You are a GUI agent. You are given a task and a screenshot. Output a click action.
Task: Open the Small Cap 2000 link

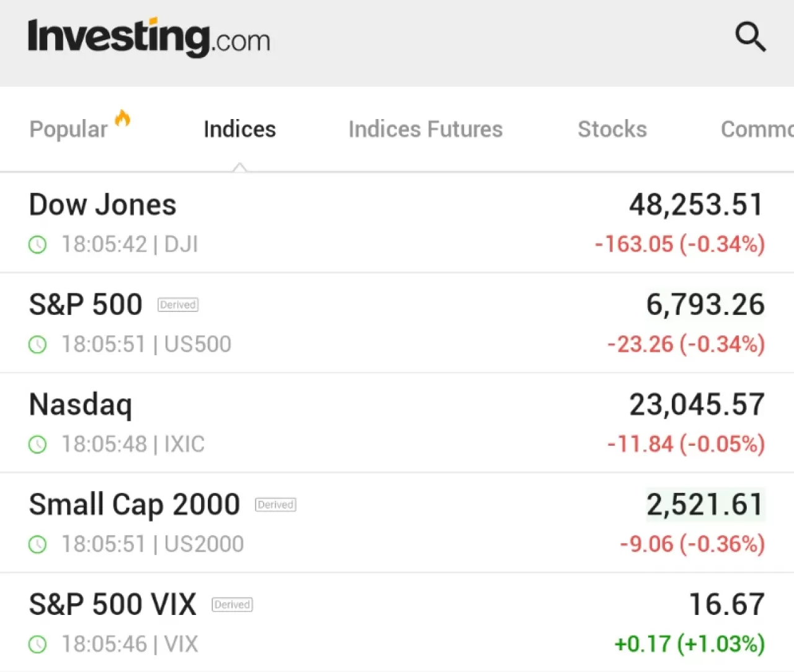click(135, 505)
